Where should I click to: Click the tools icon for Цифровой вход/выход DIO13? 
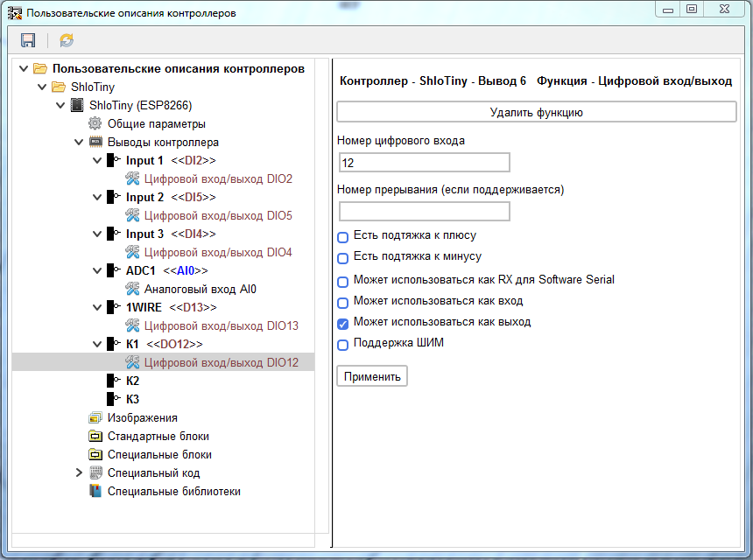132,325
